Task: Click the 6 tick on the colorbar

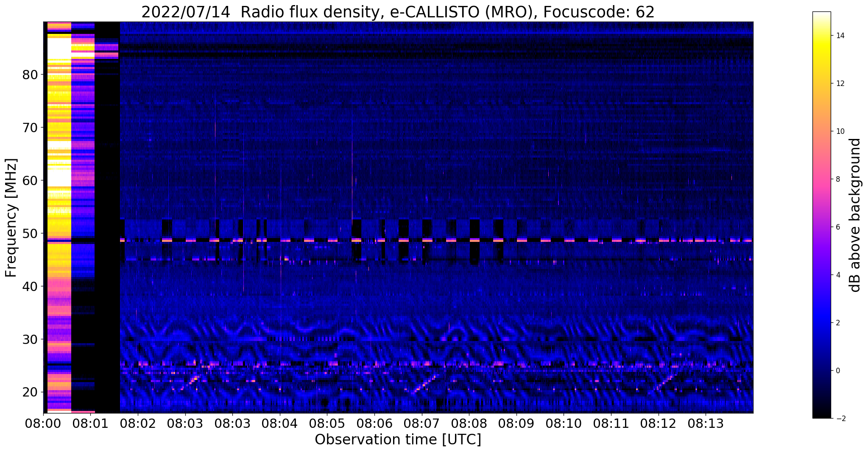Action: pos(838,227)
